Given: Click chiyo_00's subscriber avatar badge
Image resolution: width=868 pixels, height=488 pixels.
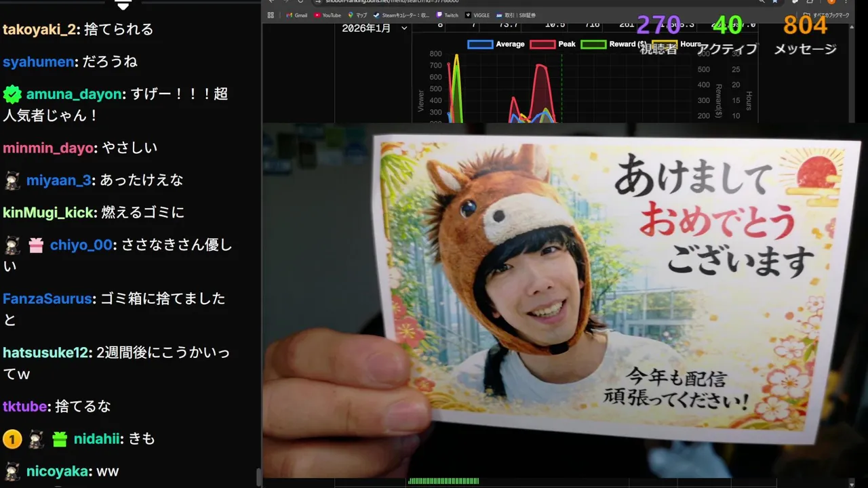Looking at the screenshot, I should [12, 245].
